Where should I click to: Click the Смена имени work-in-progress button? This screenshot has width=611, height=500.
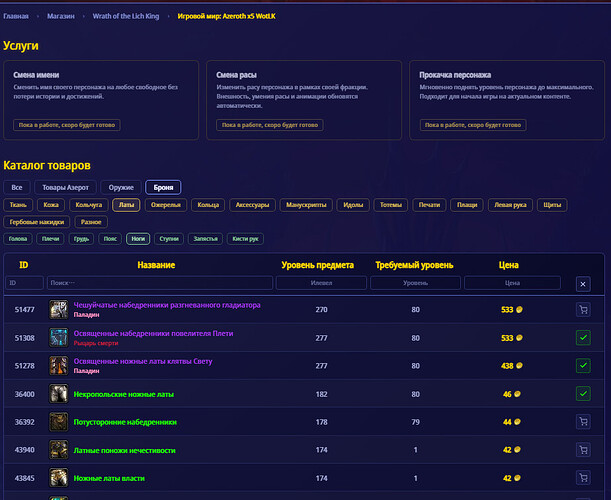pyautogui.click(x=67, y=125)
